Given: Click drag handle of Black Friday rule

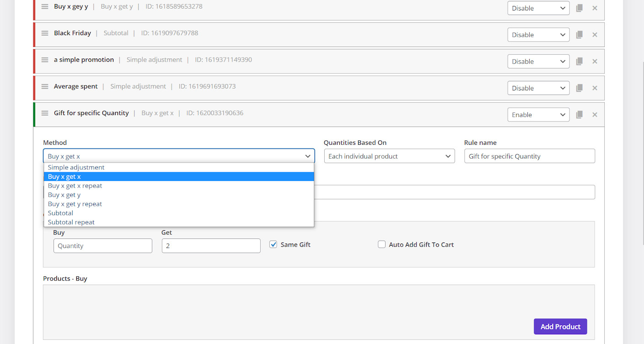Looking at the screenshot, I should pyautogui.click(x=45, y=33).
